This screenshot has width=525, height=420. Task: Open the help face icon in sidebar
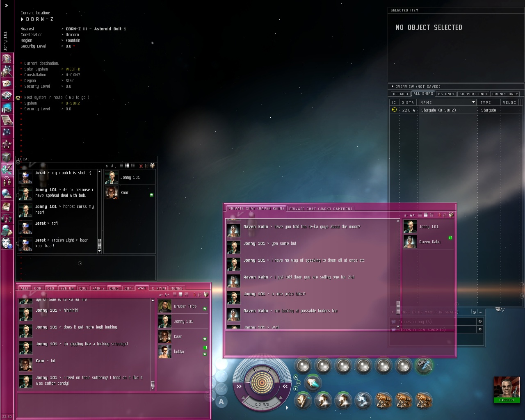pyautogui.click(x=7, y=243)
